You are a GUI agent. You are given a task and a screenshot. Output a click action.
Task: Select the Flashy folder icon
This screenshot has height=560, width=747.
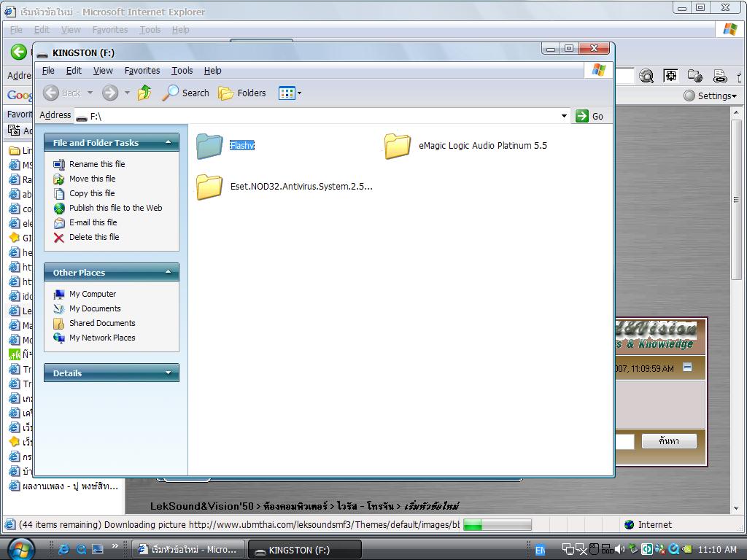click(209, 146)
